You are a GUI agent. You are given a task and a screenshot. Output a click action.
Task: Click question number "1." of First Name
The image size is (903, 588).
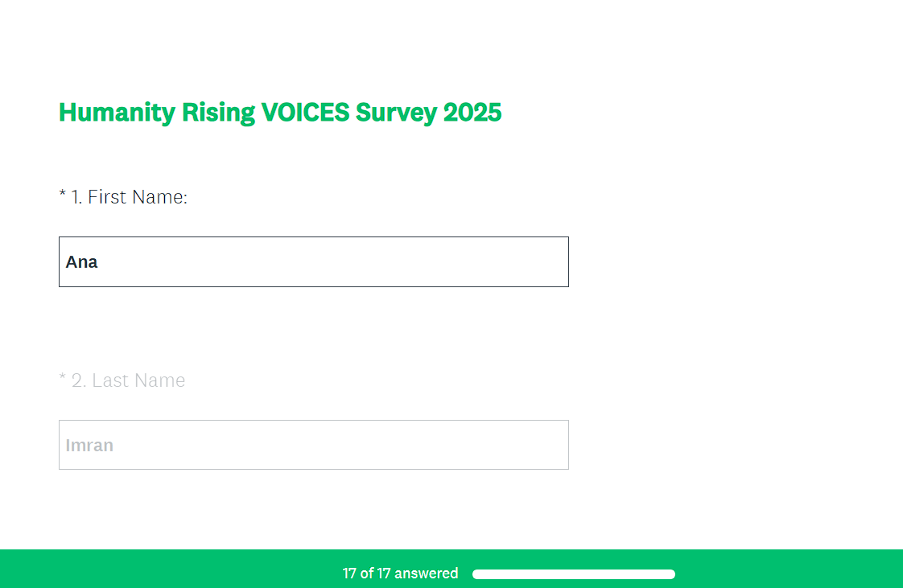pos(77,197)
